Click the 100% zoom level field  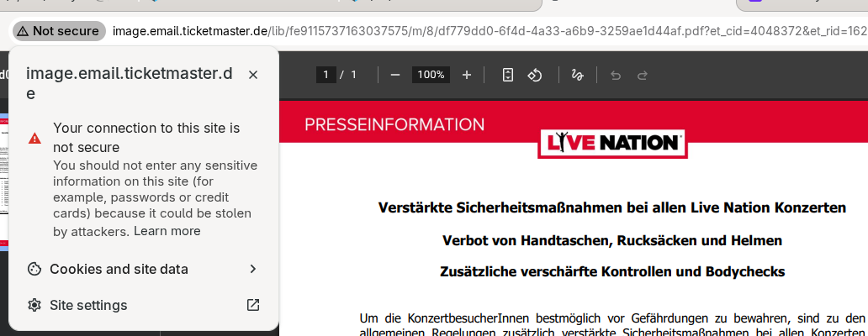pos(431,75)
